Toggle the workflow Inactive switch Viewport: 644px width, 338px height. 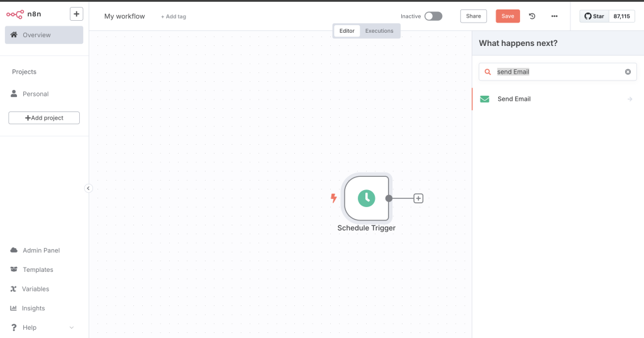tap(433, 16)
